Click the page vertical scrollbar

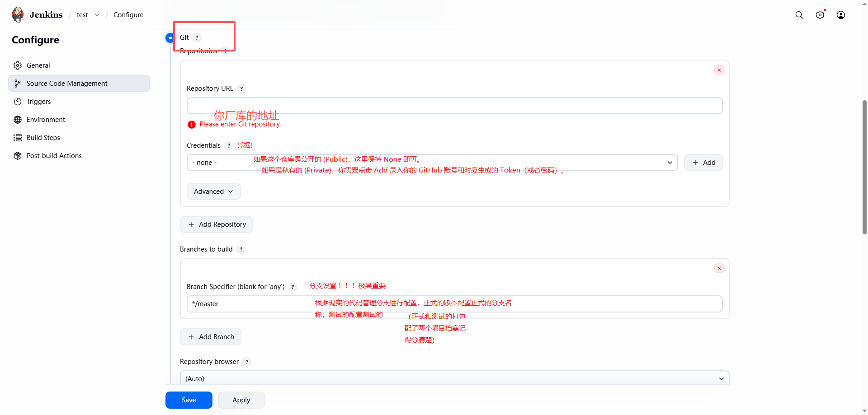[864, 167]
